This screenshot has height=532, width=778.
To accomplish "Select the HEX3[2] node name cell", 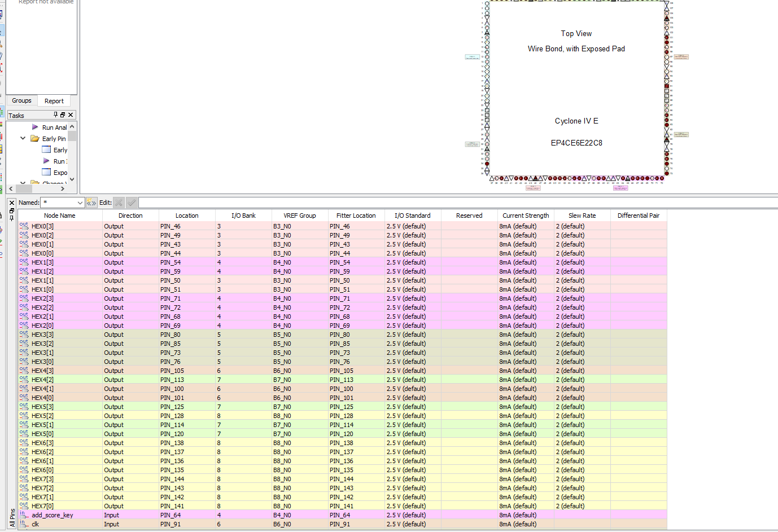I will tap(60, 343).
